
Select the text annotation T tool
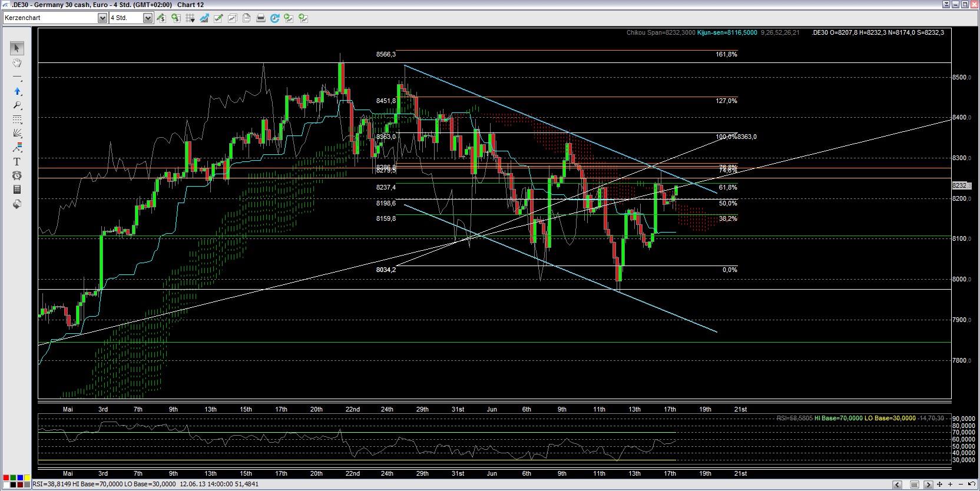(x=17, y=162)
